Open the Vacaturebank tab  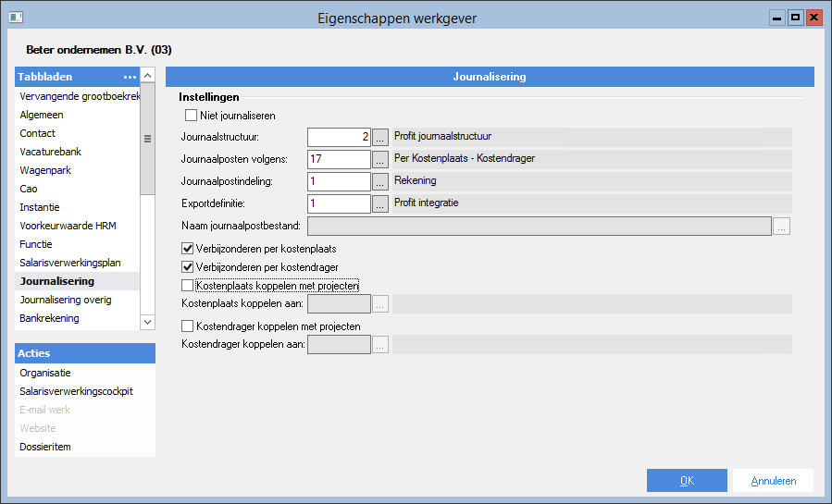[x=78, y=152]
